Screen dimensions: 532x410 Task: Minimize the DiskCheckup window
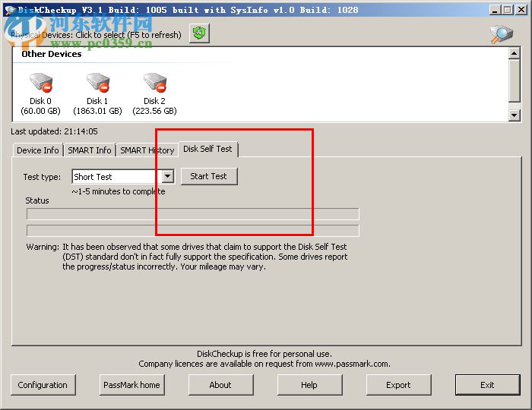pos(495,10)
